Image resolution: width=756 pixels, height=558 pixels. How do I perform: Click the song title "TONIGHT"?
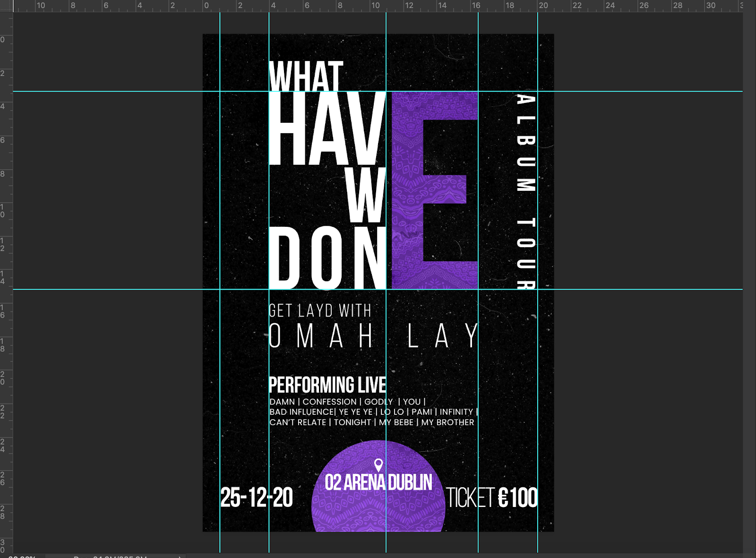coord(352,422)
